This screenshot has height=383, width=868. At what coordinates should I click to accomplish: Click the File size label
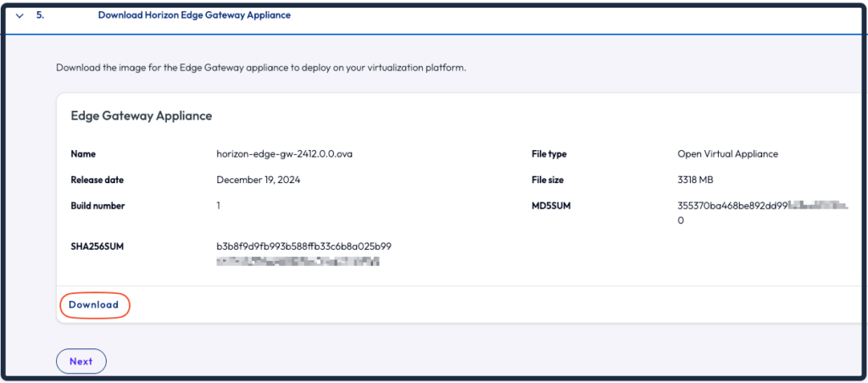tap(548, 180)
